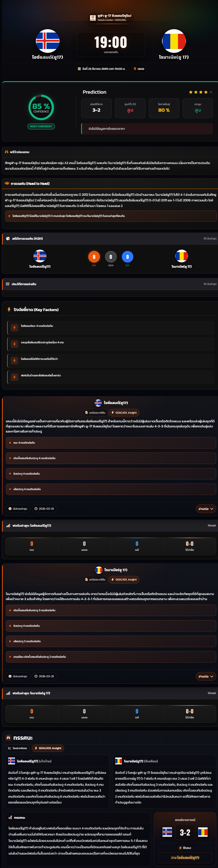
Task: Open the 10 นัดล่าสุด selector in ประวัติการแข่งขัน
Action: pyautogui.click(x=210, y=284)
